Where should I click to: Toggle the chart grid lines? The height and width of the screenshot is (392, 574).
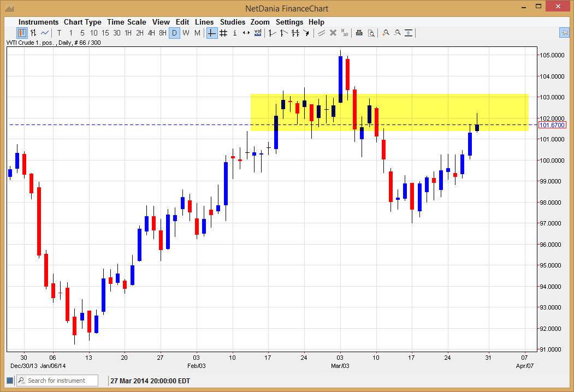[x=223, y=33]
